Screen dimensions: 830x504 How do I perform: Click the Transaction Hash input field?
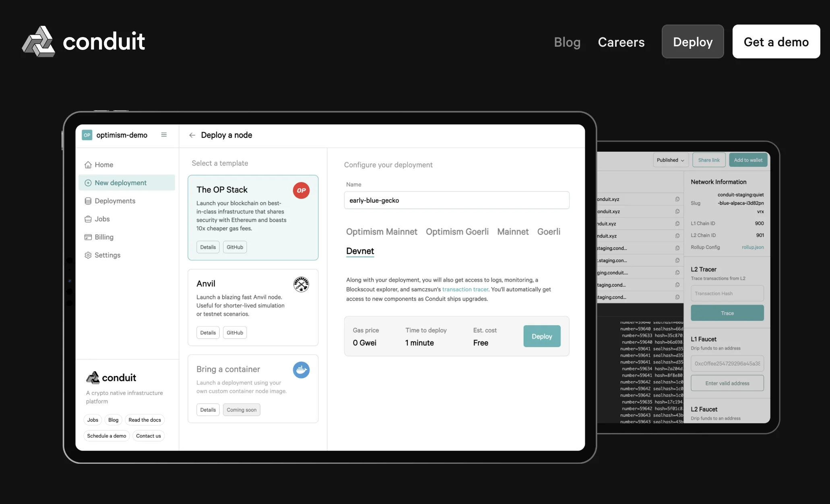click(727, 293)
